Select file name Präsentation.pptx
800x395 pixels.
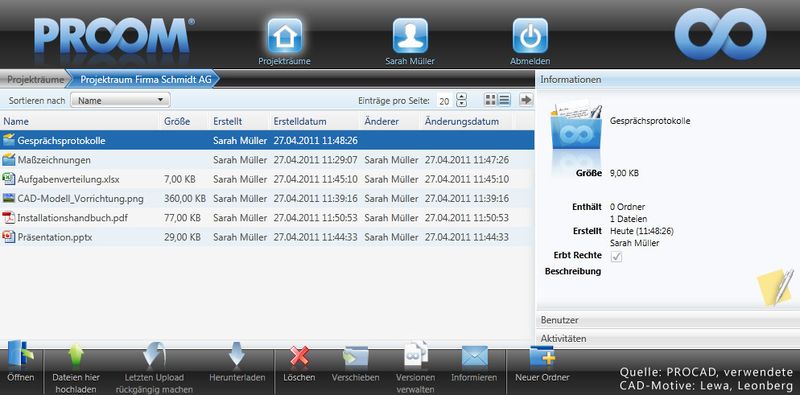[x=55, y=237]
